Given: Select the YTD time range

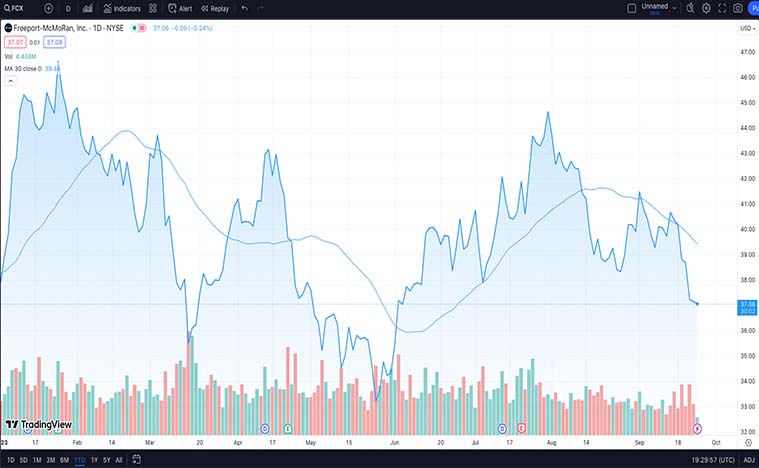Looking at the screenshot, I should coord(80,460).
